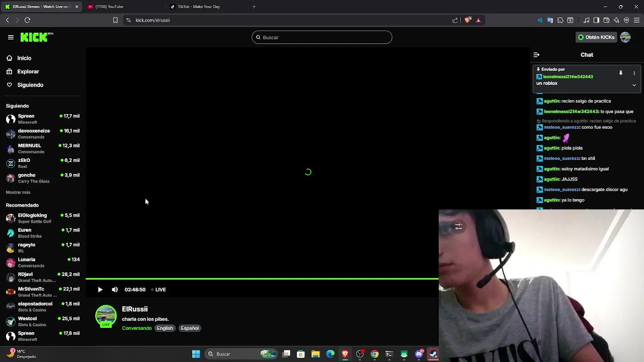Viewport: 644px width, 362px height.
Task: Bookmark this page
Action: click(115, 20)
